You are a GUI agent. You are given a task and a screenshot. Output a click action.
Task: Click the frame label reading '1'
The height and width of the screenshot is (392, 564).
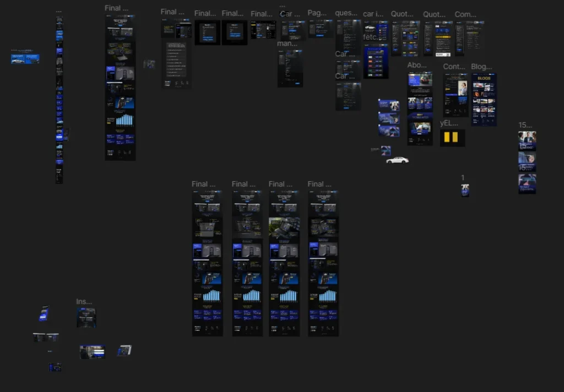click(463, 178)
